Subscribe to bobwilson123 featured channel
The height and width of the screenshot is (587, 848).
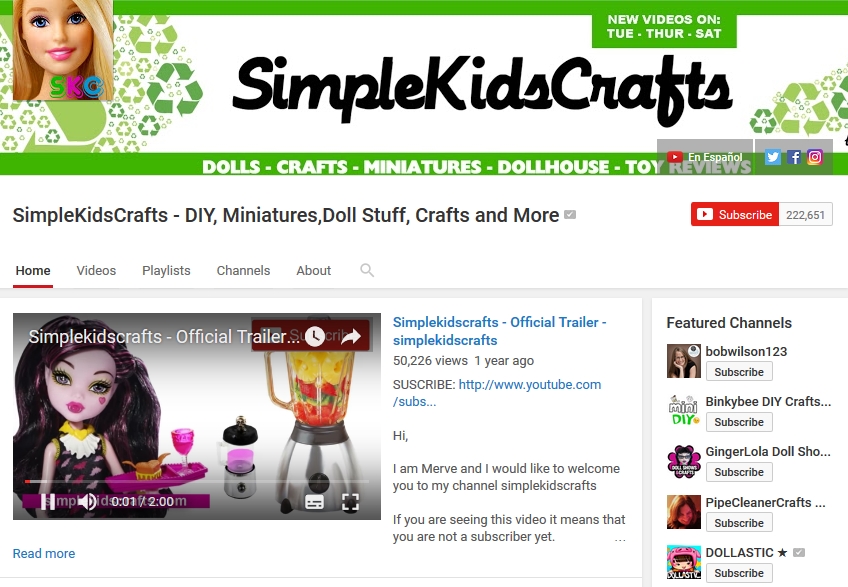[x=739, y=372]
